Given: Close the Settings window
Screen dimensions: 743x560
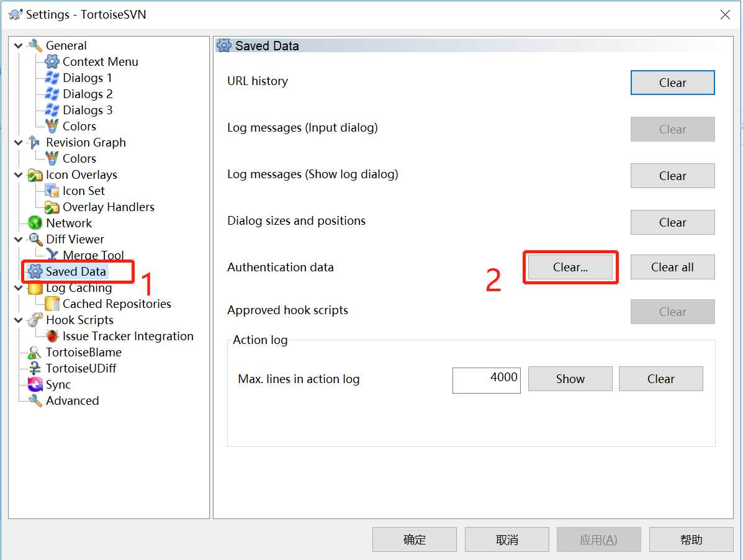Looking at the screenshot, I should click(x=725, y=15).
